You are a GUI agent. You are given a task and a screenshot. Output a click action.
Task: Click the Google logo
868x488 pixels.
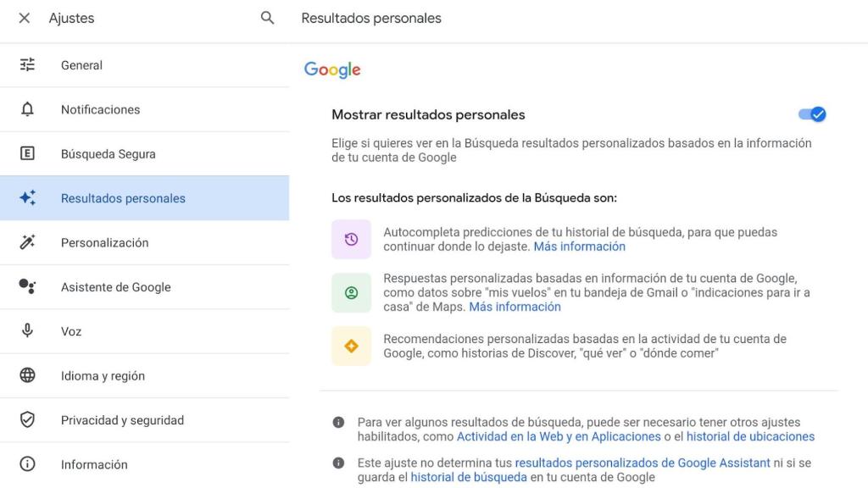click(332, 69)
